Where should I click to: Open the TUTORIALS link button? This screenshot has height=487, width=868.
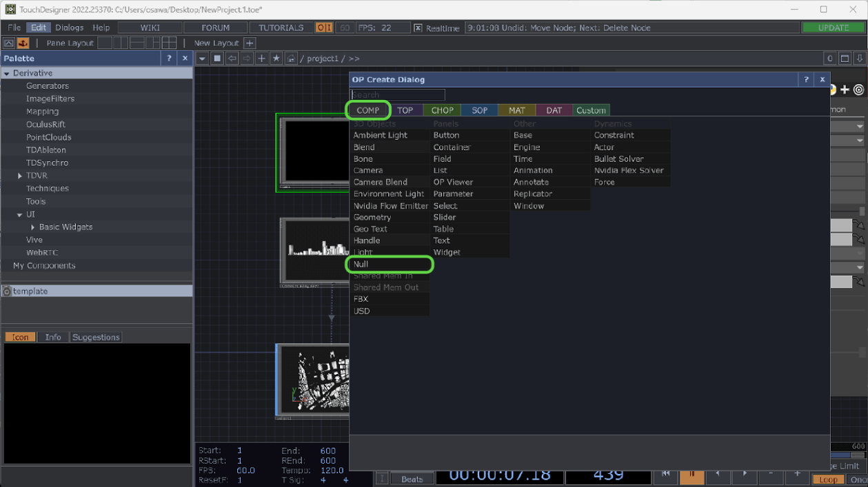click(281, 28)
